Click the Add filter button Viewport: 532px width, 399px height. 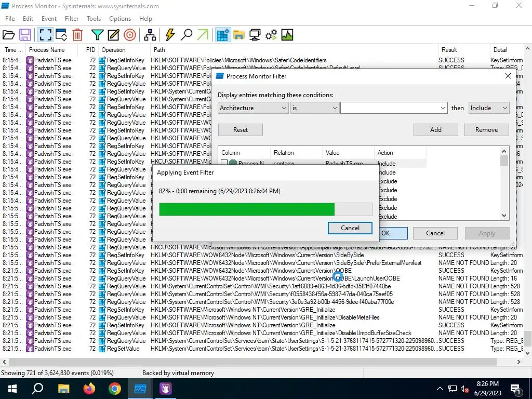[x=436, y=129]
